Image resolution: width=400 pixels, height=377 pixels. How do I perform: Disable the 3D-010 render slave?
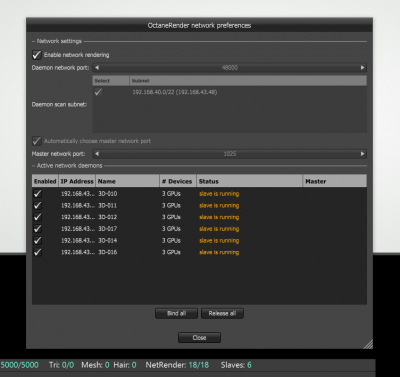[x=38, y=194]
